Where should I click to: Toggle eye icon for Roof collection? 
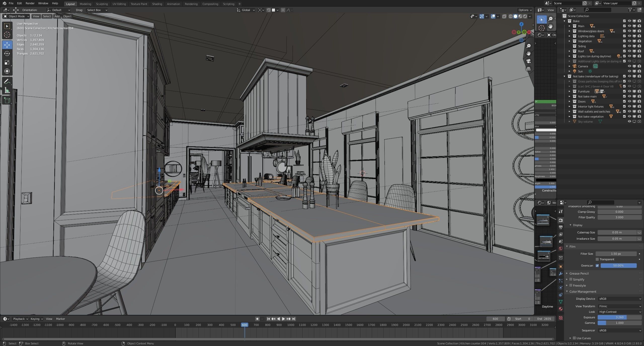click(629, 51)
